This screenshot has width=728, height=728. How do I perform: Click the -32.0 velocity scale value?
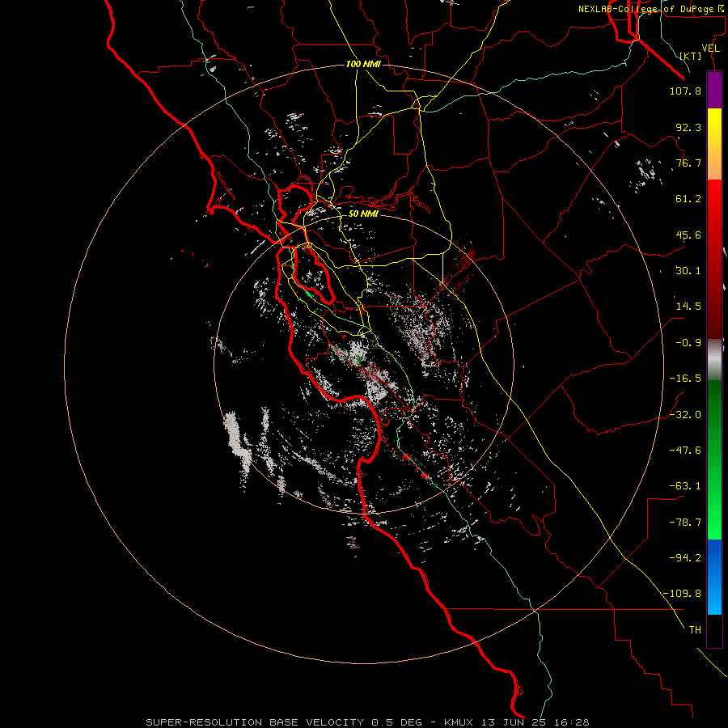click(x=685, y=415)
